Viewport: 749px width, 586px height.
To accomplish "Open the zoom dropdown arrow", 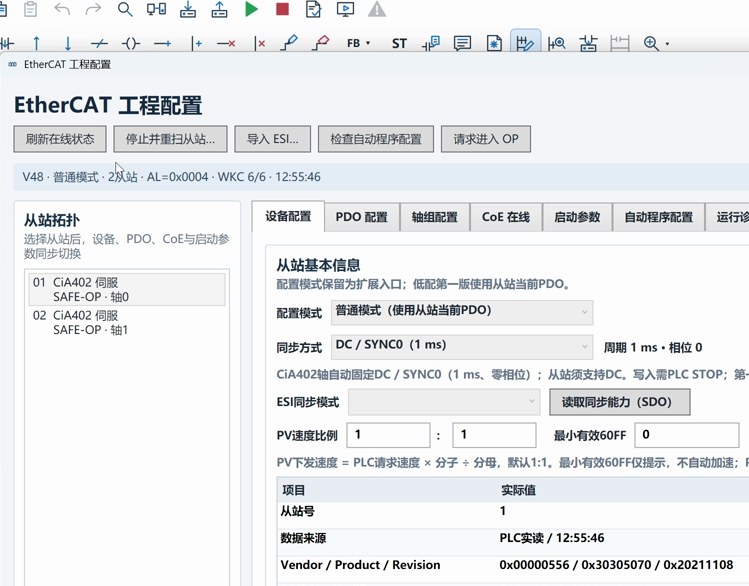I will [x=667, y=44].
